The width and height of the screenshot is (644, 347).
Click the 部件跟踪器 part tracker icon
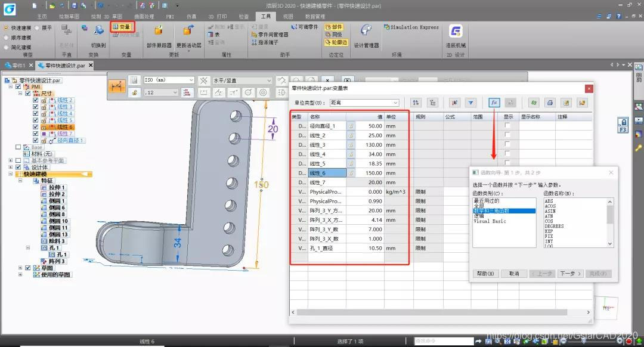pyautogui.click(x=158, y=31)
